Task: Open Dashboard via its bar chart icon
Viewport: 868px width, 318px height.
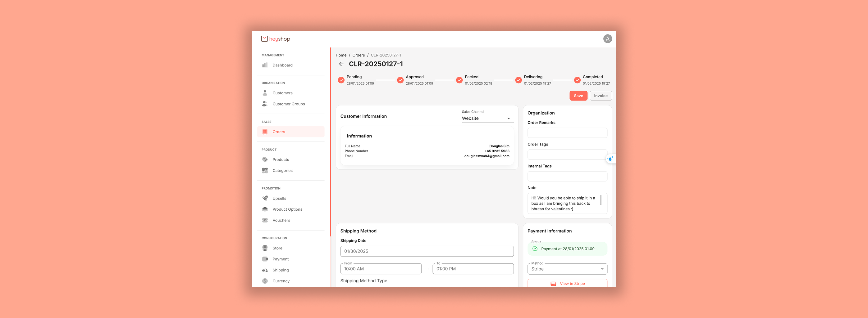Action: (x=265, y=65)
